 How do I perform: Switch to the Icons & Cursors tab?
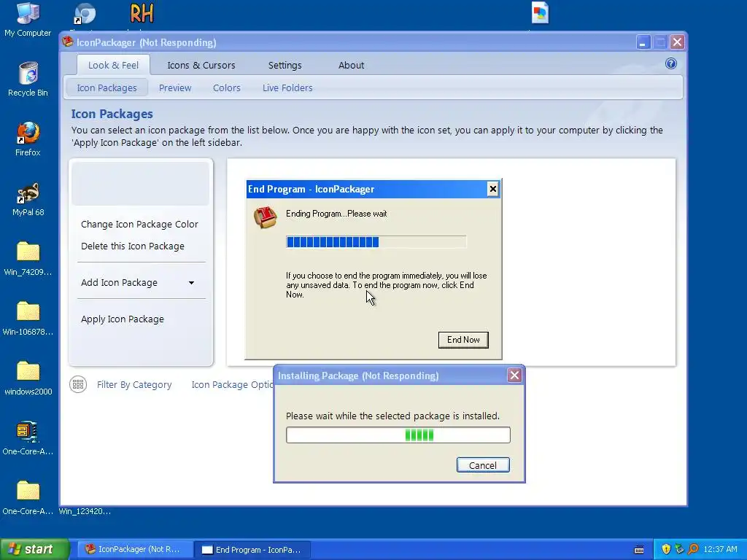pos(201,65)
